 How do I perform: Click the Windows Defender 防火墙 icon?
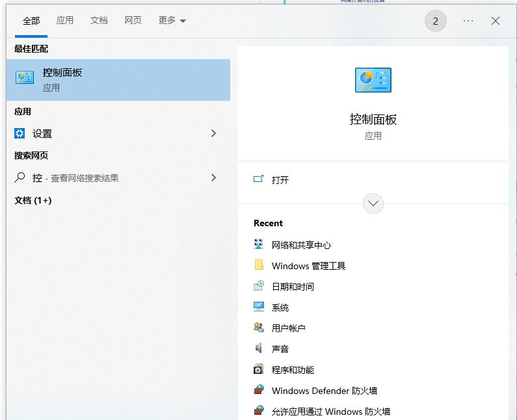[x=259, y=389]
